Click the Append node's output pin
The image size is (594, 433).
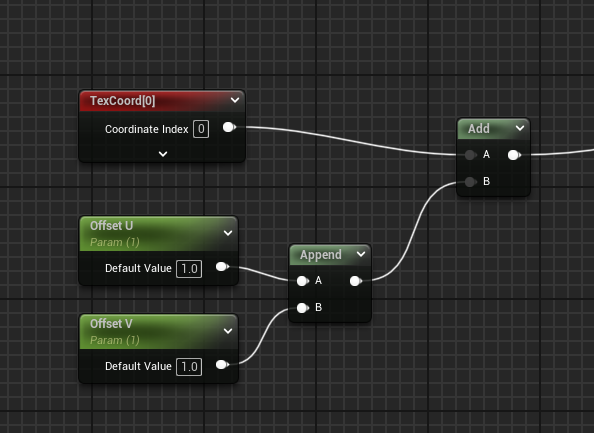coord(356,281)
